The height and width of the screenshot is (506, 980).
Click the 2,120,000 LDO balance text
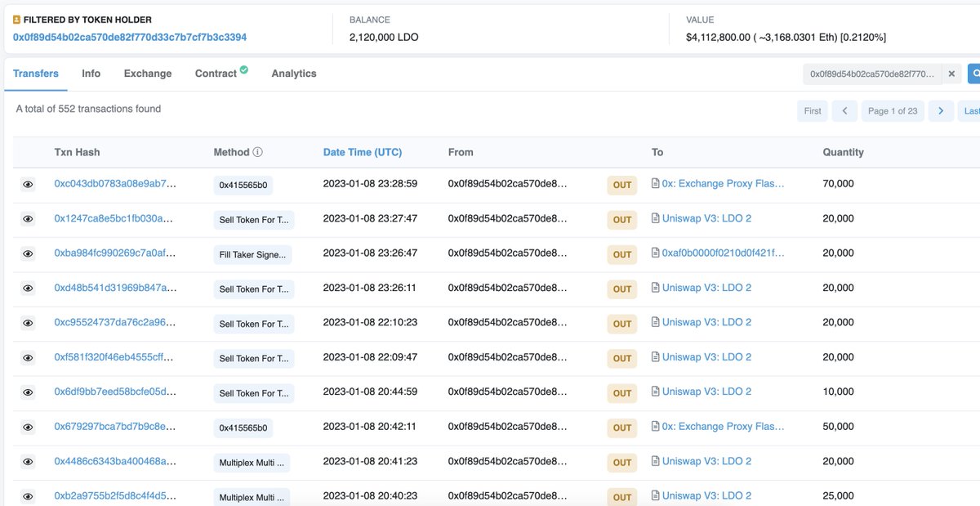coord(384,38)
